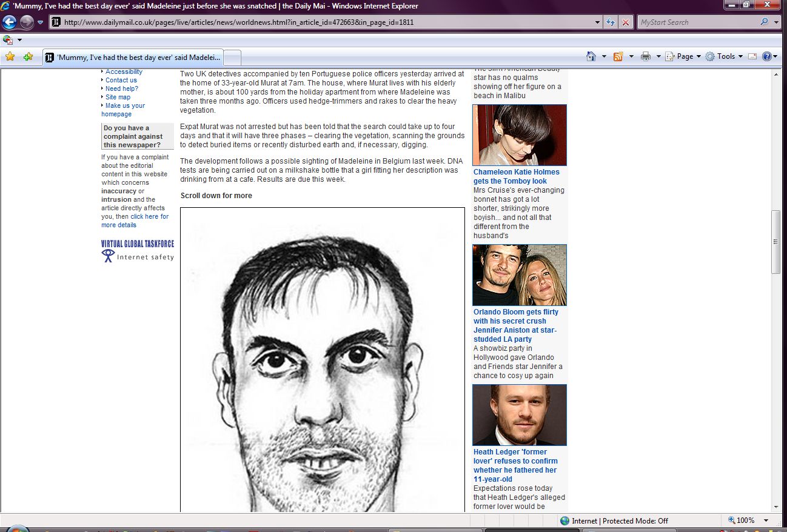Screen dimensions: 787x532
Task: Click the browser Back arrow button
Action: click(10, 22)
